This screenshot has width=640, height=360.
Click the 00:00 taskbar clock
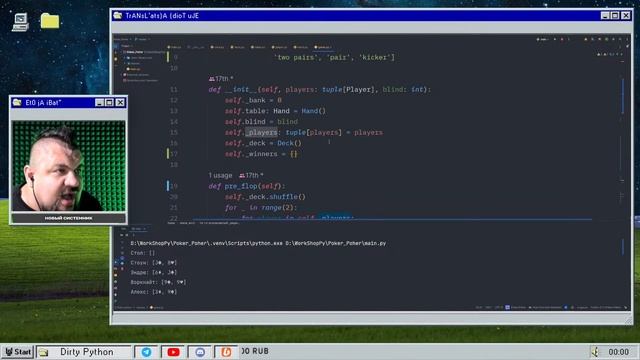[x=618, y=352]
